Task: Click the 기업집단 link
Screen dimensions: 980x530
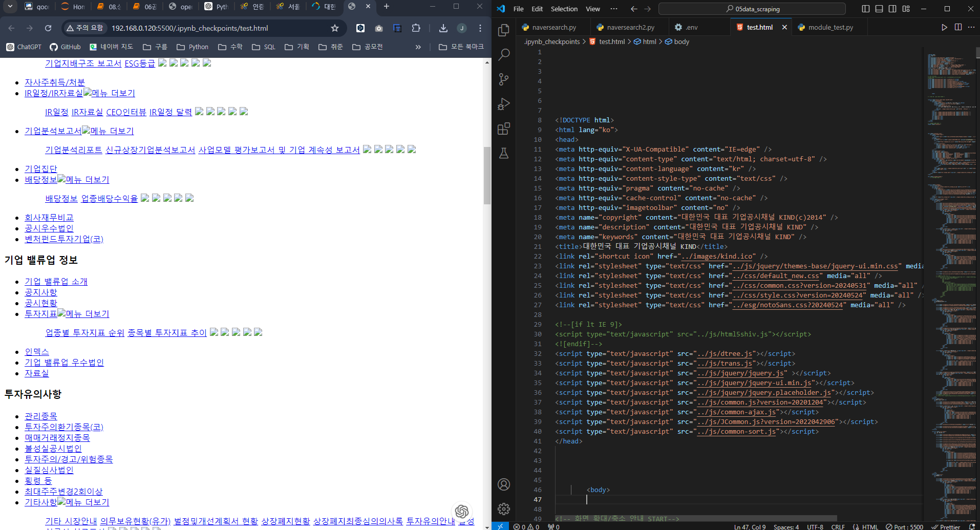Action: (x=41, y=169)
